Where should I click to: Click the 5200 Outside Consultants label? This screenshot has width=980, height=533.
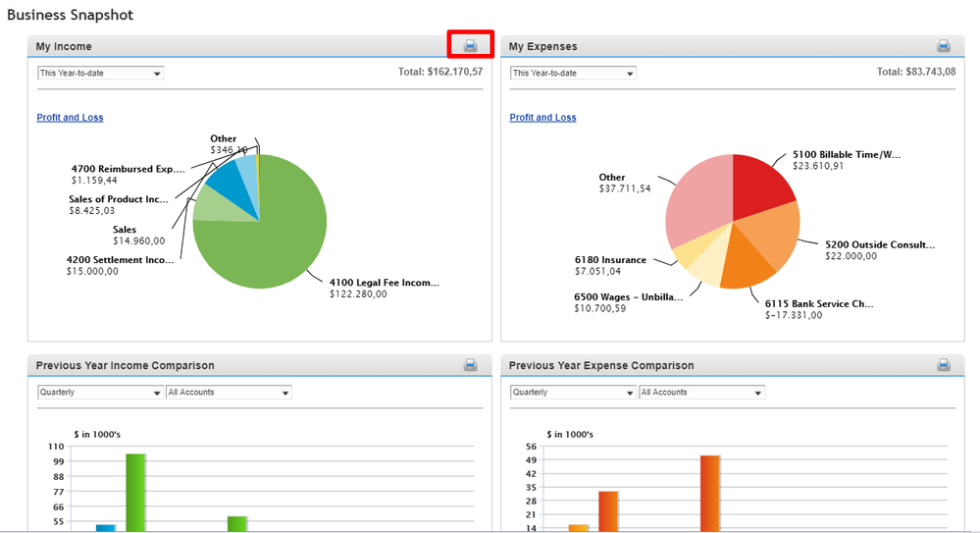pyautogui.click(x=880, y=250)
